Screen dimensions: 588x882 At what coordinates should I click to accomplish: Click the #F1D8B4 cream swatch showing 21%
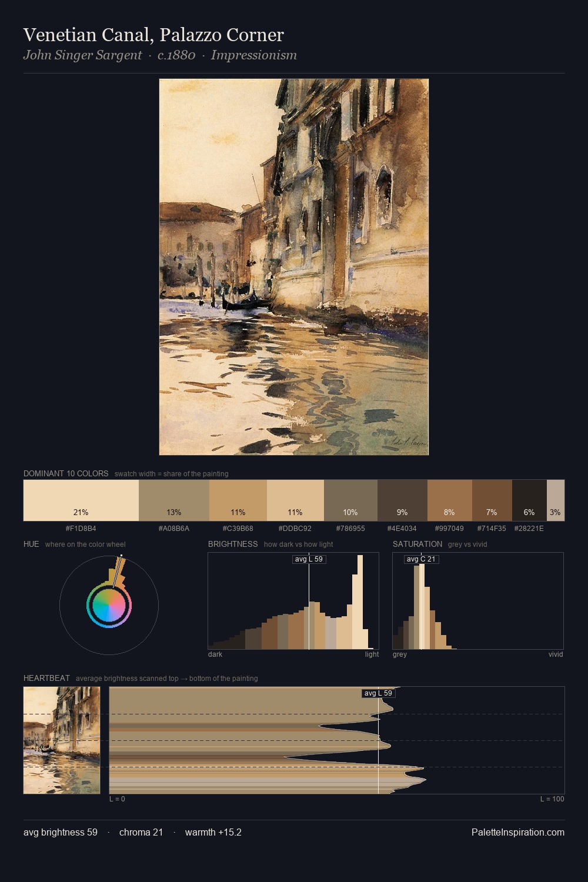81,500
